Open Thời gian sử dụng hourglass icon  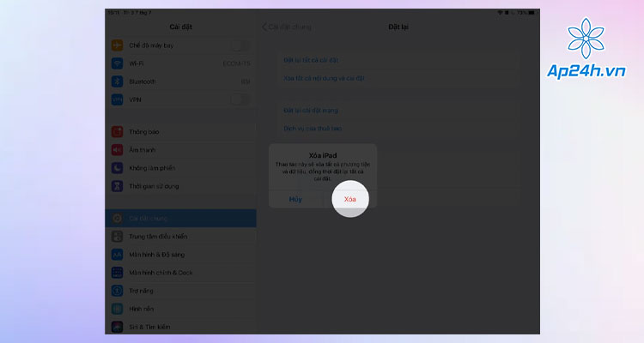coord(117,186)
